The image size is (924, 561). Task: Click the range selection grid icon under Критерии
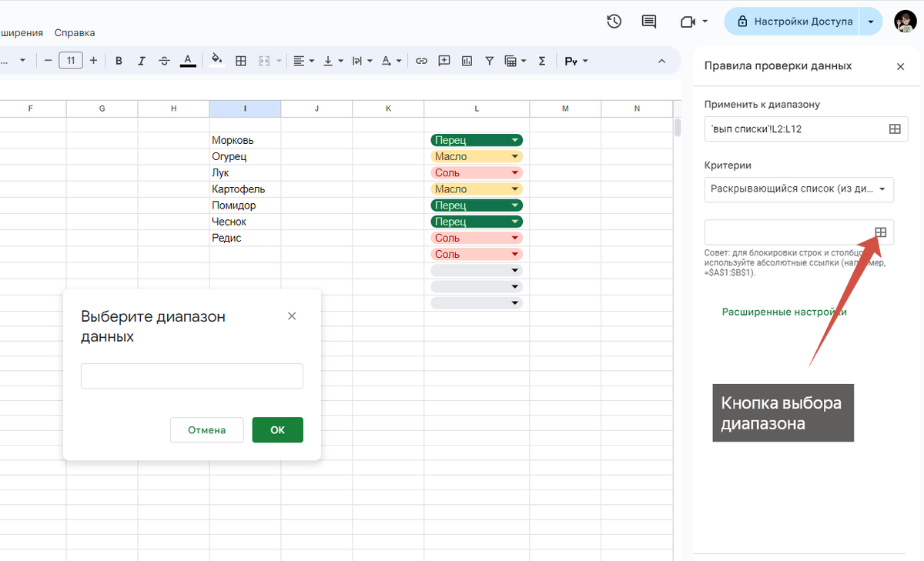click(x=882, y=232)
